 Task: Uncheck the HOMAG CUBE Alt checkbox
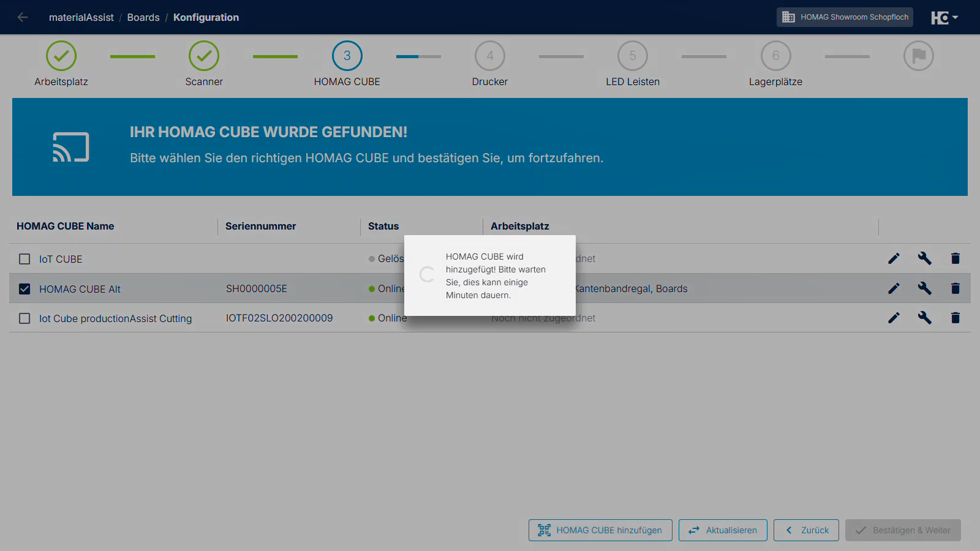click(x=24, y=289)
